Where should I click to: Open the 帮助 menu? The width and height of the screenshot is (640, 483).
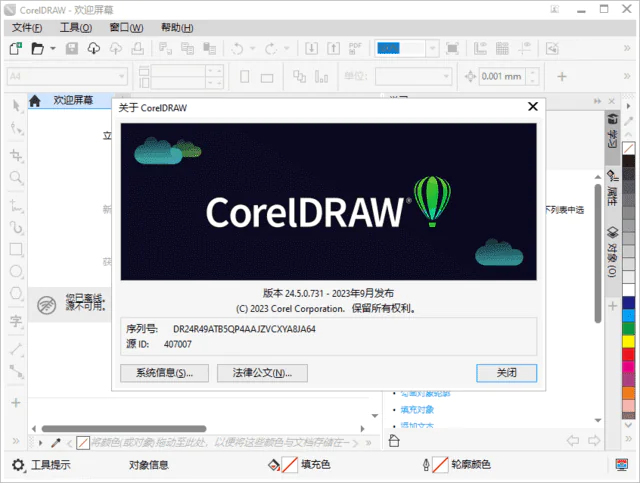coord(177,28)
